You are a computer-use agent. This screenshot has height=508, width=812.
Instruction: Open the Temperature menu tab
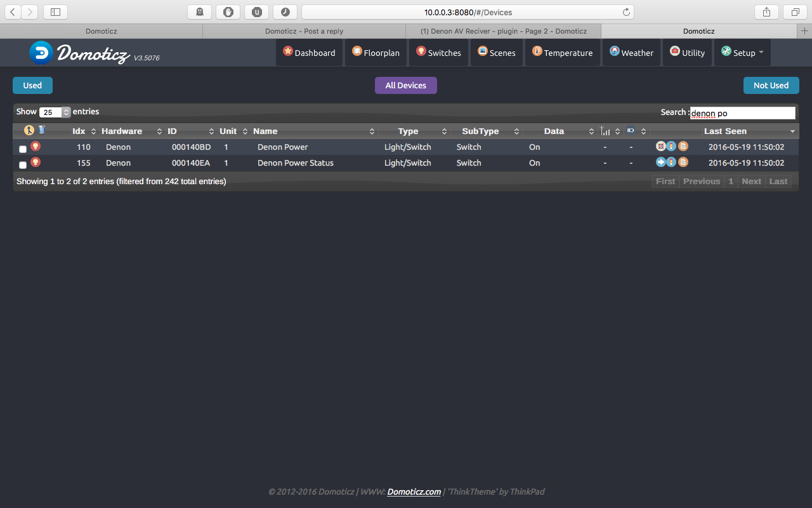pyautogui.click(x=563, y=53)
